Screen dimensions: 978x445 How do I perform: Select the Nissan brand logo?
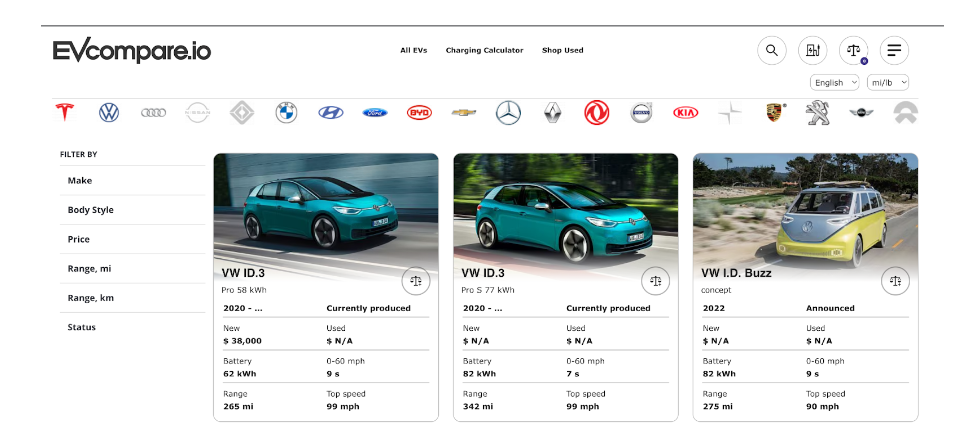198,113
